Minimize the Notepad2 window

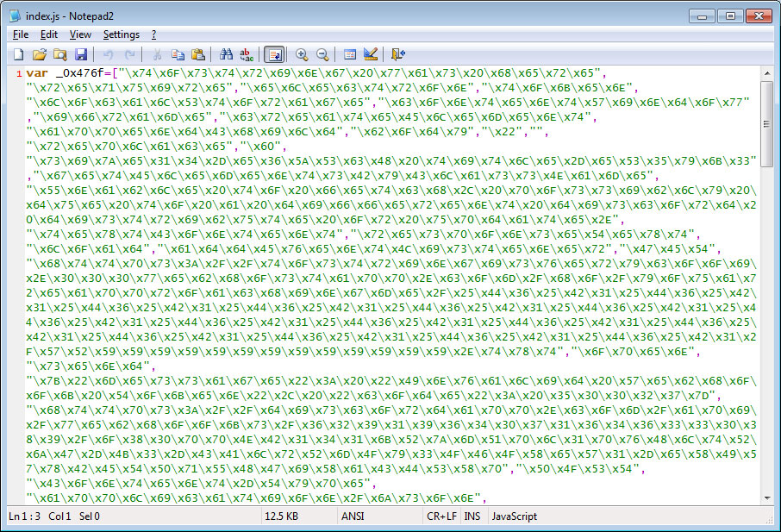tap(703, 16)
